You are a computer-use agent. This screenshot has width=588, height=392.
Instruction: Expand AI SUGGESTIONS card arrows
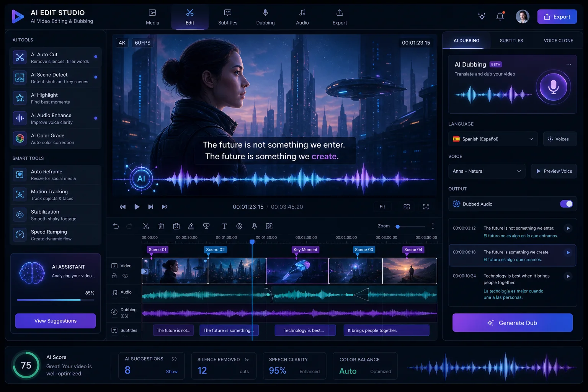174,359
